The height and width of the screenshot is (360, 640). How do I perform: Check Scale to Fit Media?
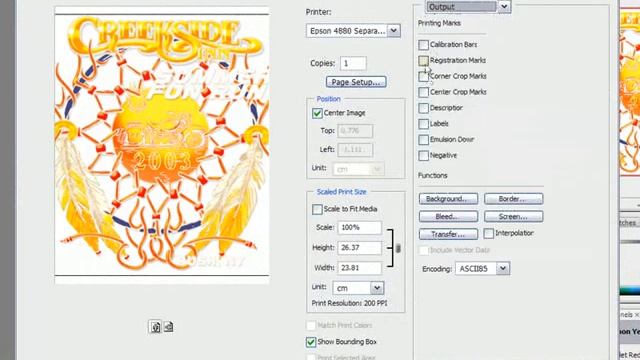[317, 209]
